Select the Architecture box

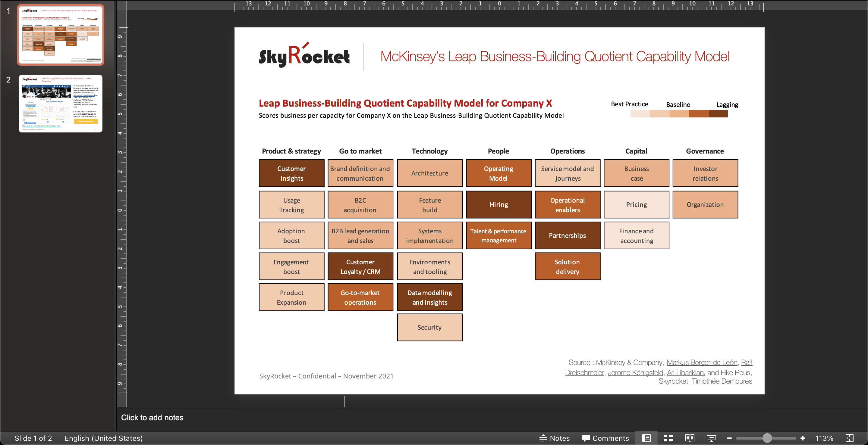tap(429, 173)
